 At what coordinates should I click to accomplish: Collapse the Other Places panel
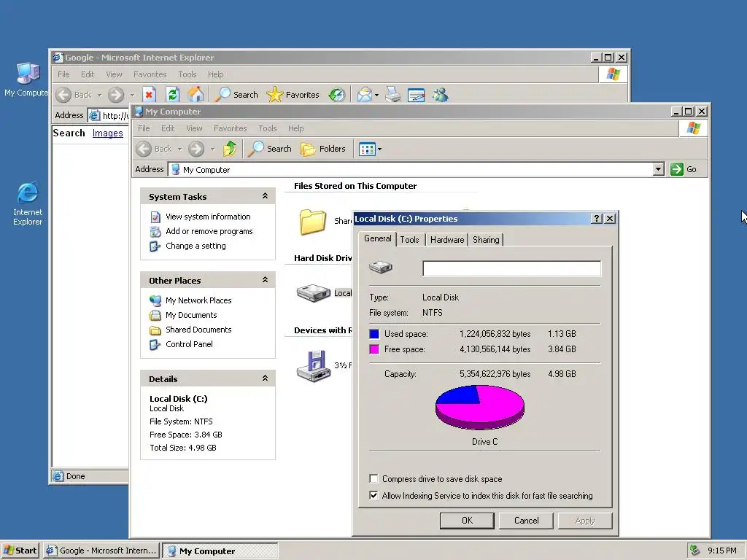click(265, 280)
